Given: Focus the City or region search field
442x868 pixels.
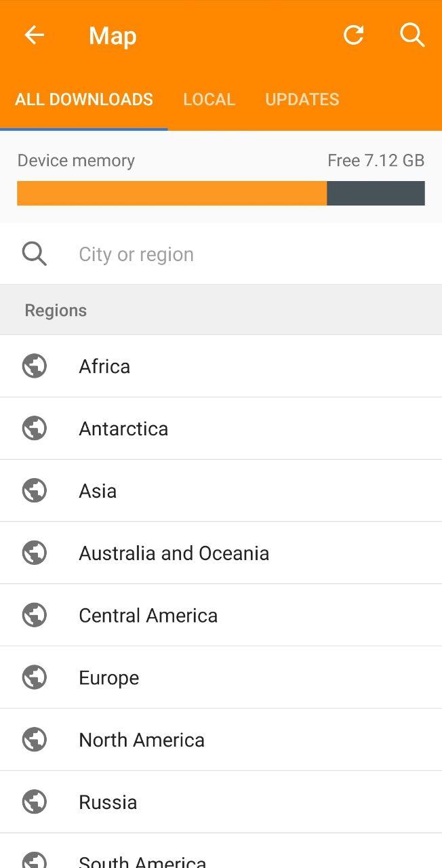Looking at the screenshot, I should [x=221, y=254].
